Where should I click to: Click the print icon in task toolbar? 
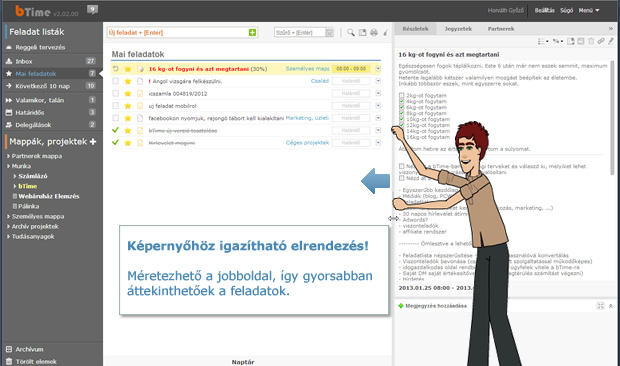click(x=374, y=32)
